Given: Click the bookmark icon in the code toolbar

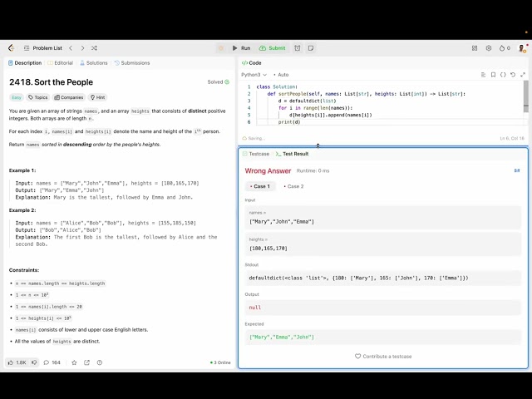Looking at the screenshot, I should (493, 75).
